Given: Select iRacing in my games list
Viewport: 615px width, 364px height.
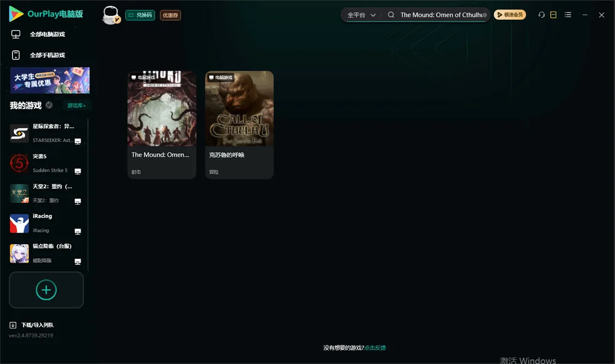Looking at the screenshot, I should point(46,223).
